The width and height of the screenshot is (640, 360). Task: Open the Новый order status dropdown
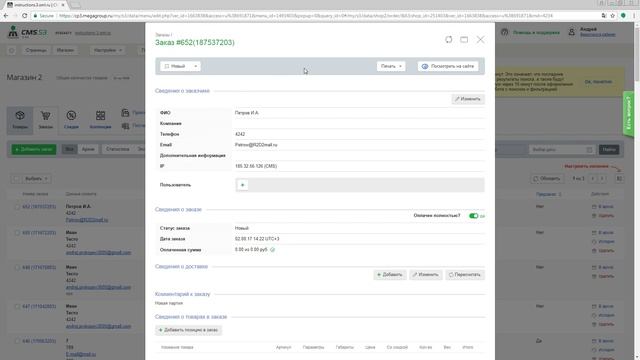click(180, 66)
